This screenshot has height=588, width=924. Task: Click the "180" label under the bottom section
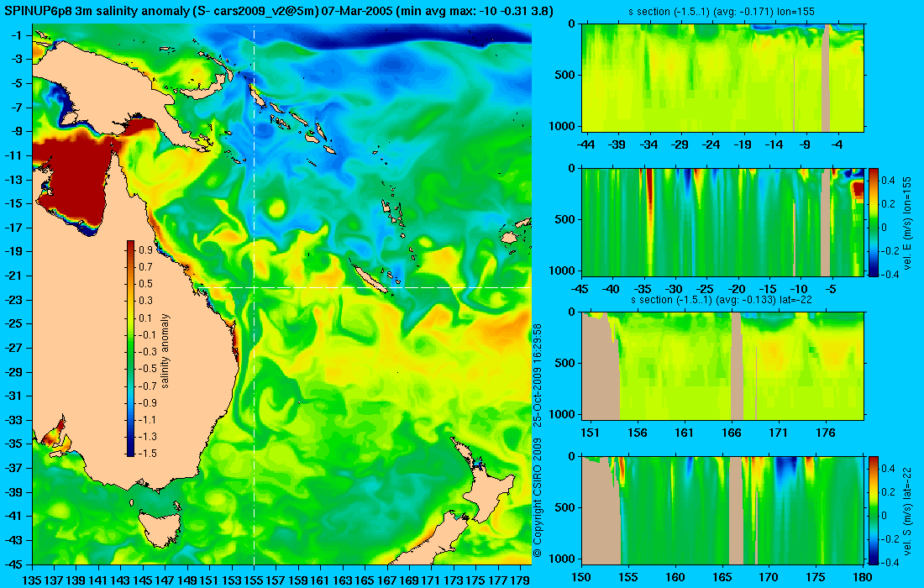click(863, 577)
